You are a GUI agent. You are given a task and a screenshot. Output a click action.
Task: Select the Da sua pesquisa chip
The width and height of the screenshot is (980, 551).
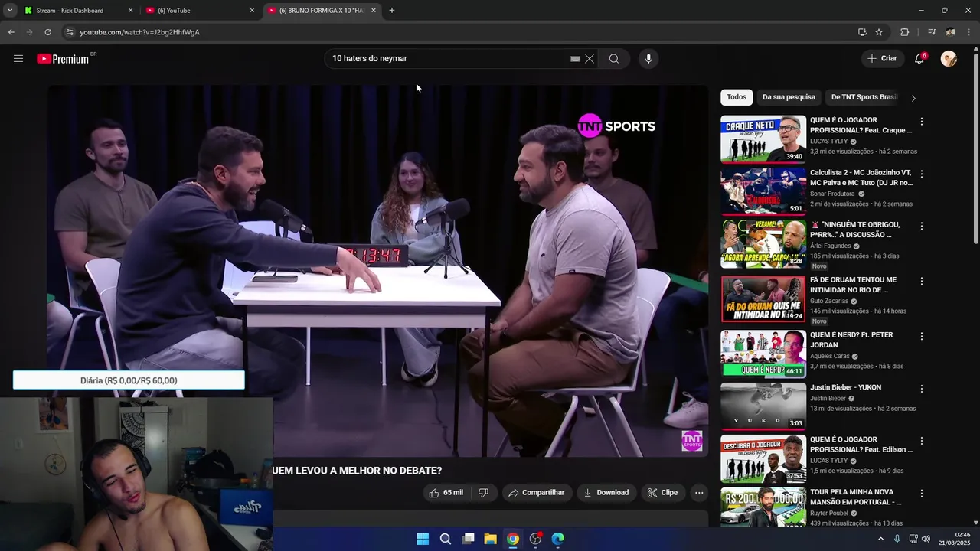pyautogui.click(x=789, y=97)
